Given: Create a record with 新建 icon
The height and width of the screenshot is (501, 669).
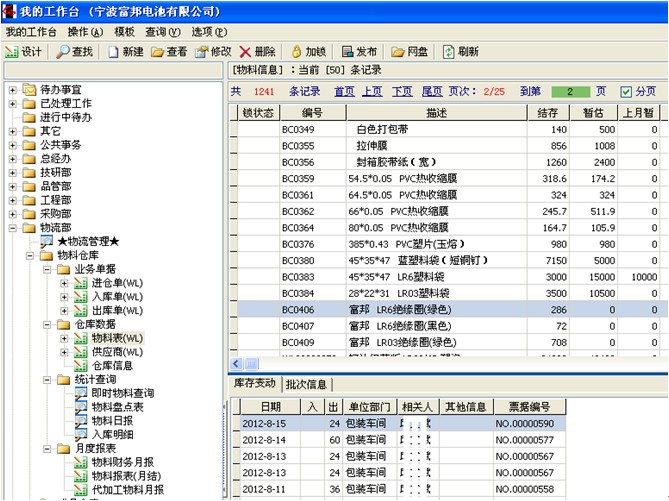Looking at the screenshot, I should [112, 51].
